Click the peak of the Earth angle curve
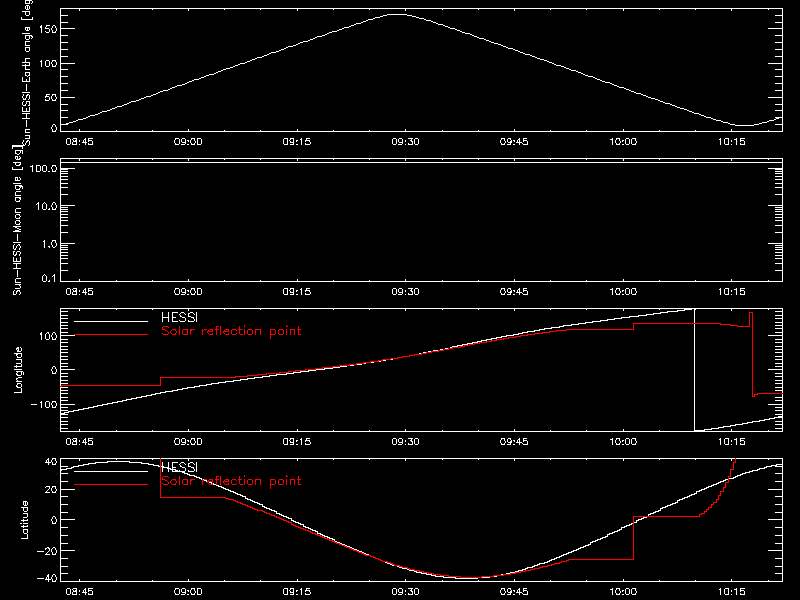The width and height of the screenshot is (800, 600). [398, 15]
